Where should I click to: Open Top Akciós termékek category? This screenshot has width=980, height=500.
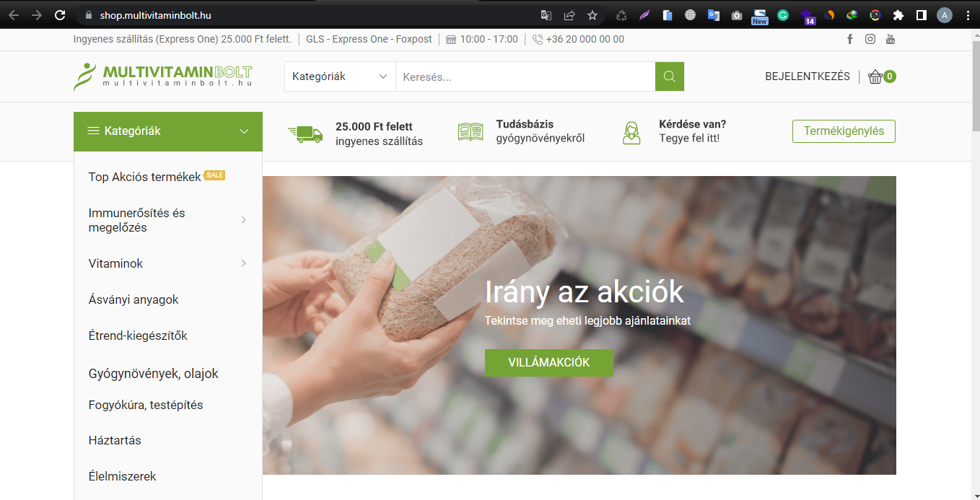(x=144, y=177)
